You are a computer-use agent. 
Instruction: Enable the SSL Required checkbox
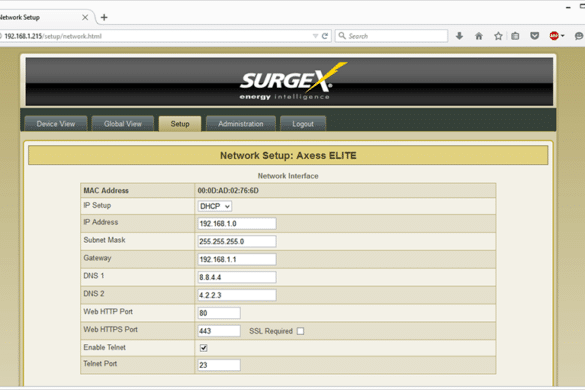[300, 331]
